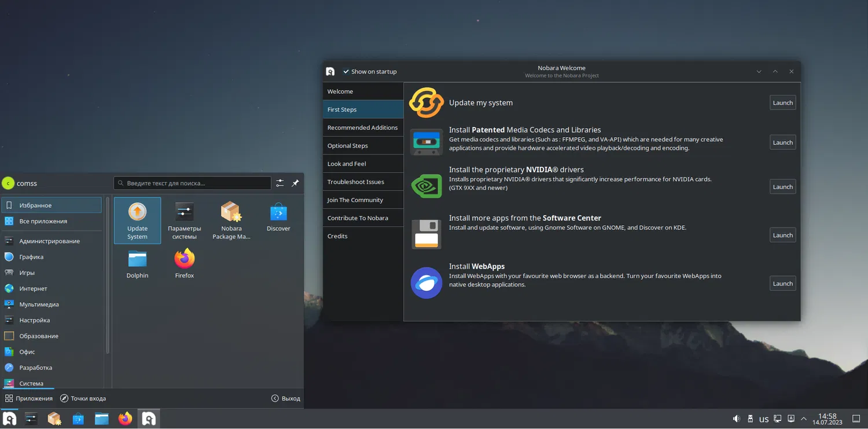Launch Firefox from the favorites grid
The width and height of the screenshot is (868, 429).
185,264
